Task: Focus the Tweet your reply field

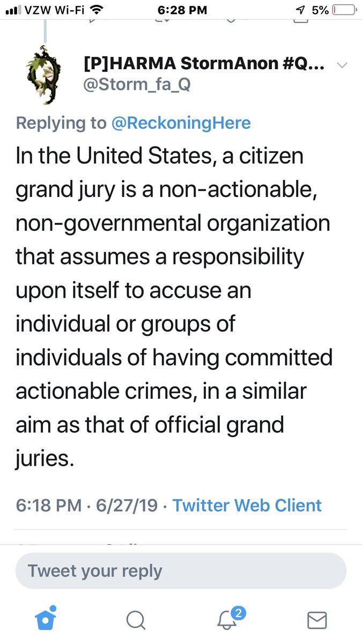Action: coord(181,570)
